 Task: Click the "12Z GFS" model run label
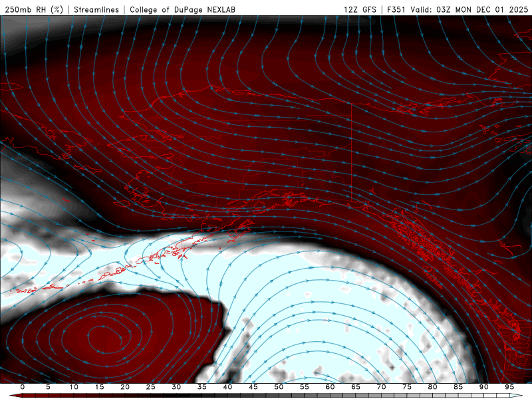click(360, 9)
